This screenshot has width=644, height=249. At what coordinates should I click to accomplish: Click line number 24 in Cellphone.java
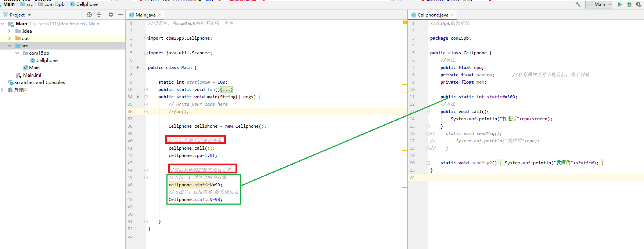(412, 177)
